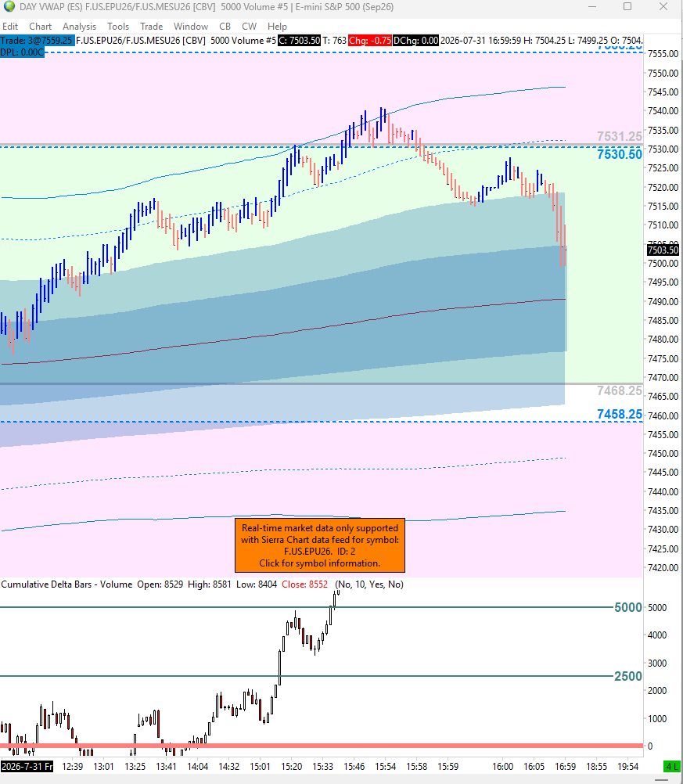Image resolution: width=683 pixels, height=784 pixels.
Task: Click the 5000 cumulative delta level label
Action: (x=628, y=607)
